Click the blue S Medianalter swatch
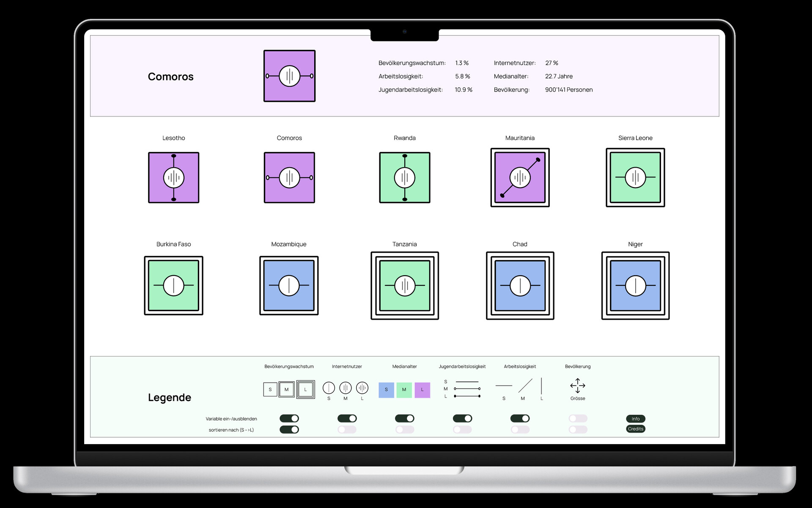The image size is (812, 508). click(386, 390)
